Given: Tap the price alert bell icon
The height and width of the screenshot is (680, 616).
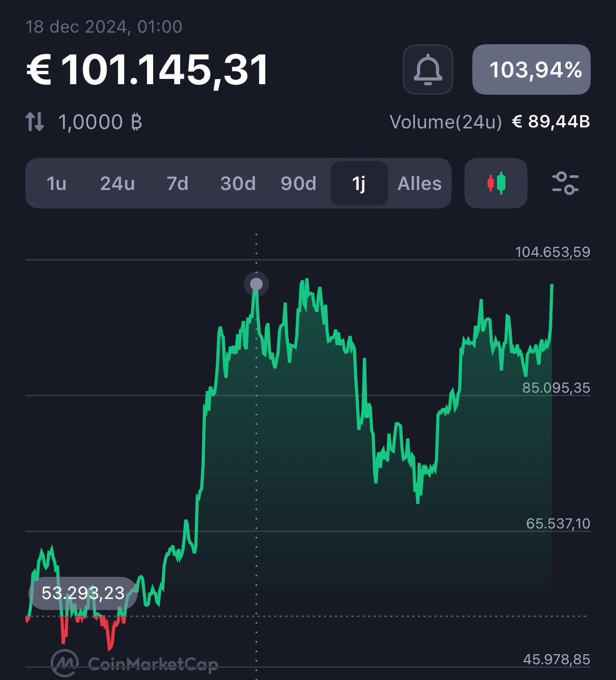Looking at the screenshot, I should (x=428, y=69).
